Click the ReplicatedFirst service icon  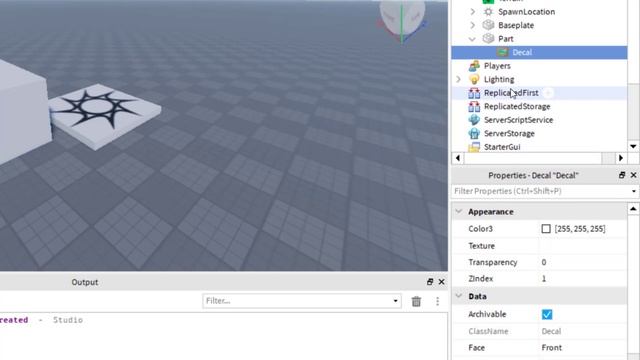tap(474, 93)
